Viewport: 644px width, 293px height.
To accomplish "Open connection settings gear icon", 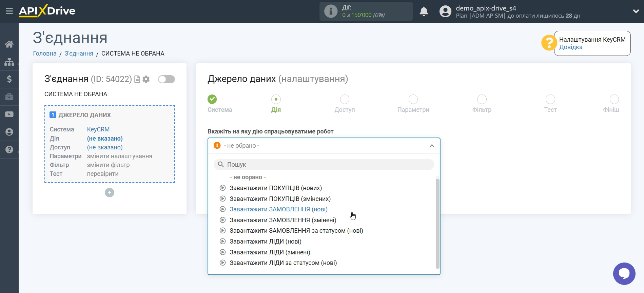I will coord(146,79).
